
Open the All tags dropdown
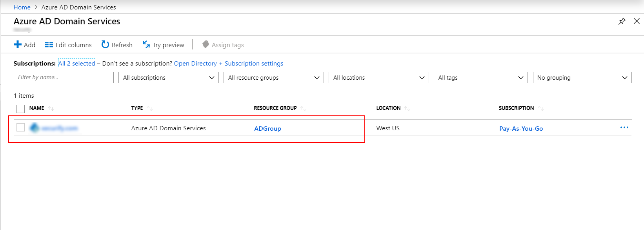point(481,78)
